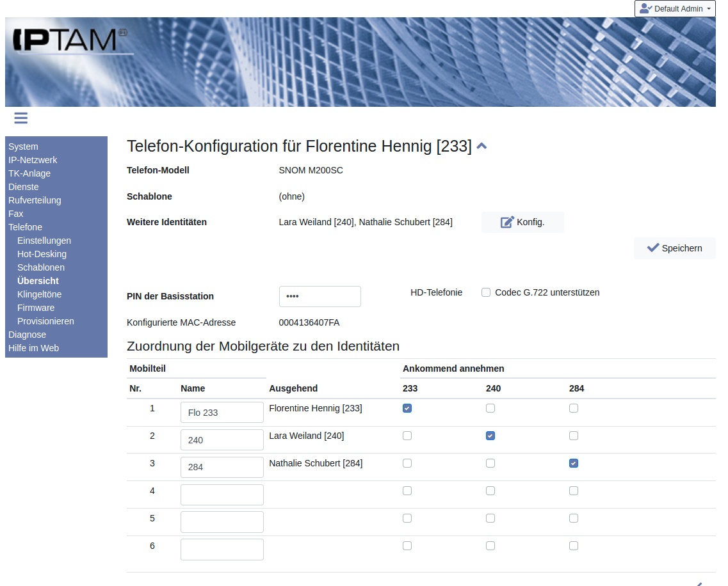Check identity 240 for handset 4

[490, 491]
